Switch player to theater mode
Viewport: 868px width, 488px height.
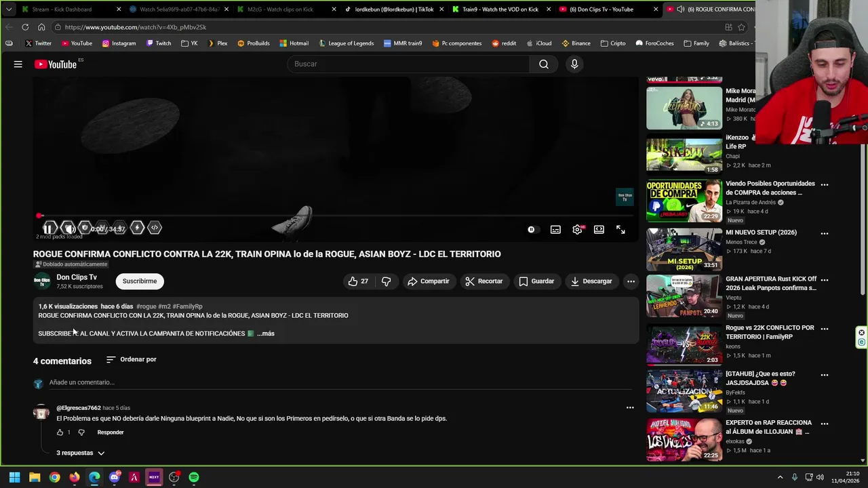[599, 230]
